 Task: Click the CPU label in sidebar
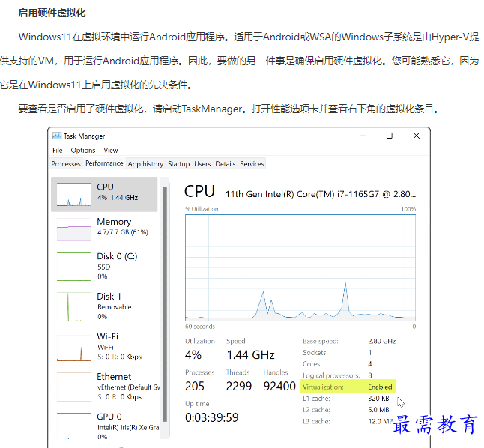(x=105, y=187)
